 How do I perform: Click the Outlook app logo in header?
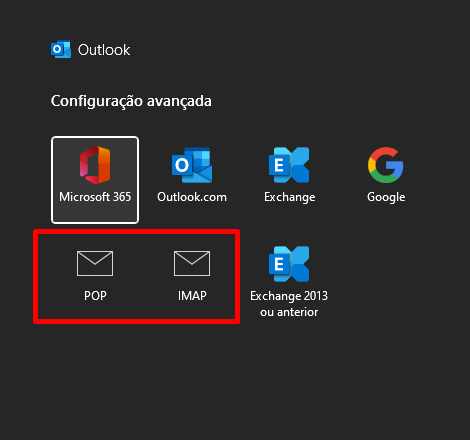coord(61,50)
